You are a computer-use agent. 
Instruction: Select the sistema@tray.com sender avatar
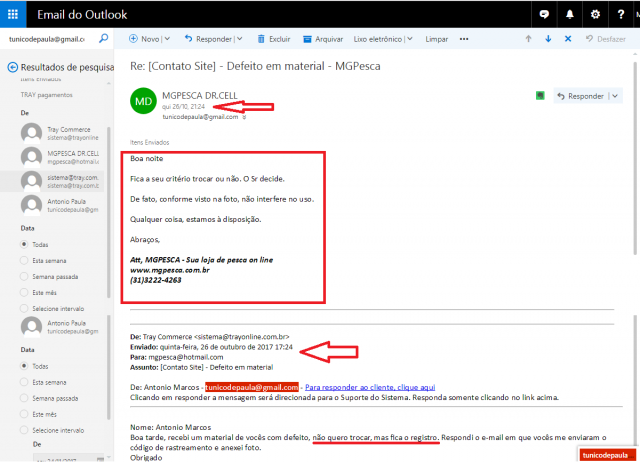[31, 181]
